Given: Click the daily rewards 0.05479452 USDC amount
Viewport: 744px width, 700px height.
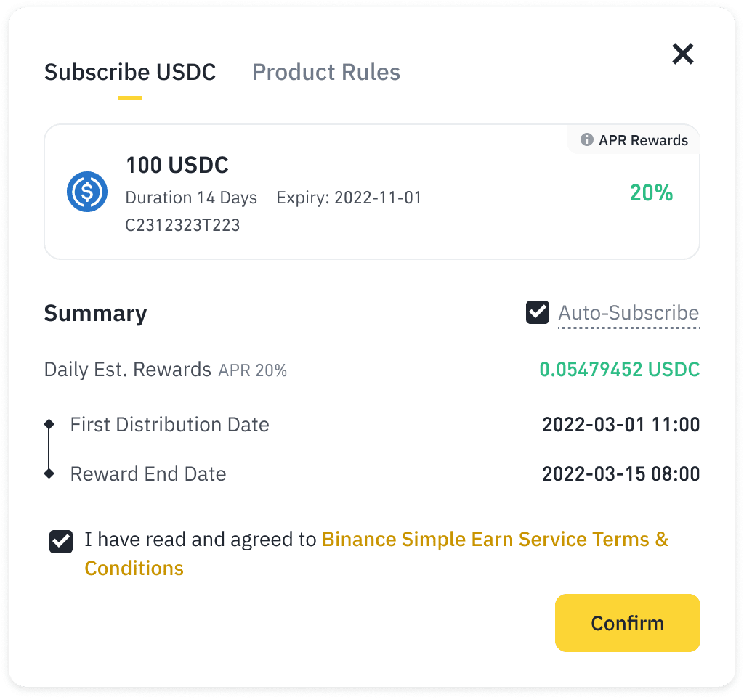Looking at the screenshot, I should [x=619, y=370].
